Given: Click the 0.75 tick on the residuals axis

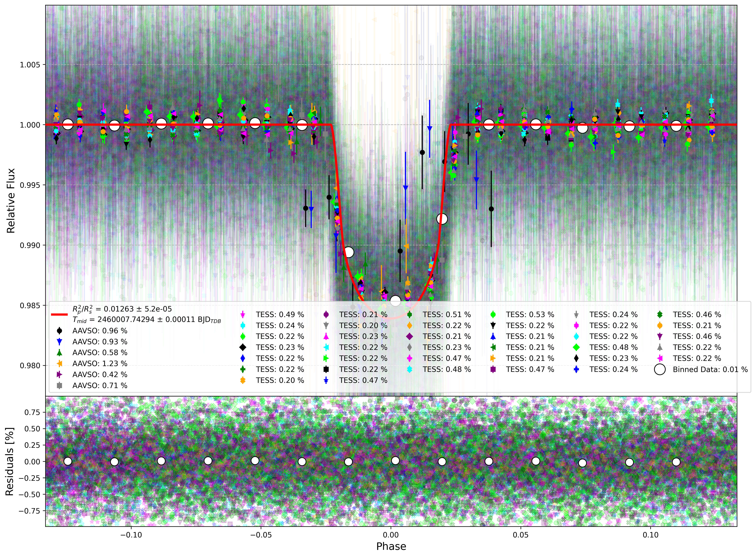Looking at the screenshot, I should (x=32, y=412).
